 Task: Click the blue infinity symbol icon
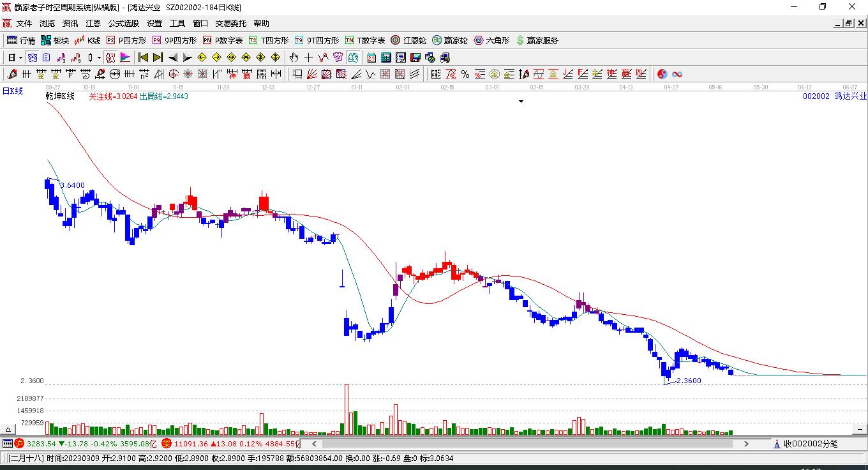pos(677,74)
